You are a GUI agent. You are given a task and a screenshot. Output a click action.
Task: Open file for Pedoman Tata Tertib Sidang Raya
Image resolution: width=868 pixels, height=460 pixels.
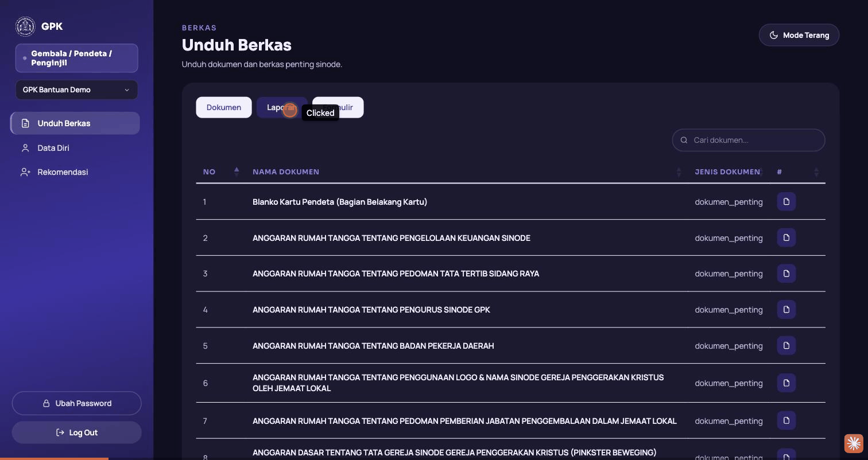[x=786, y=274]
